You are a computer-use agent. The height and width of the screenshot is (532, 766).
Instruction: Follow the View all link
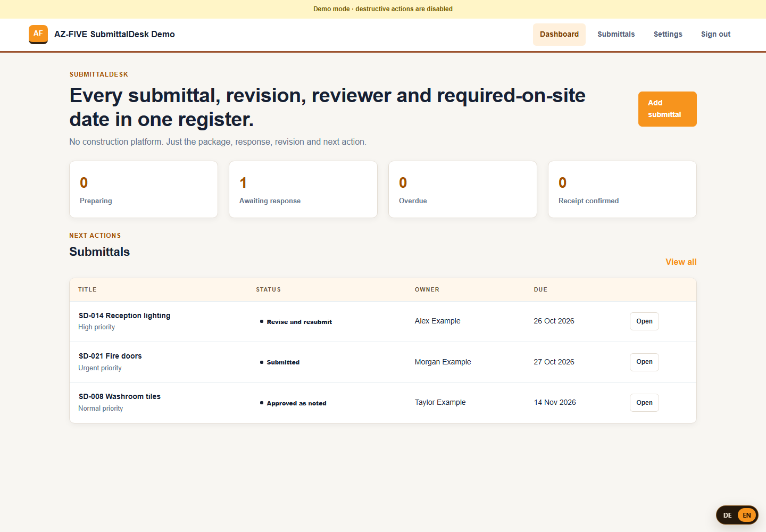pos(681,262)
